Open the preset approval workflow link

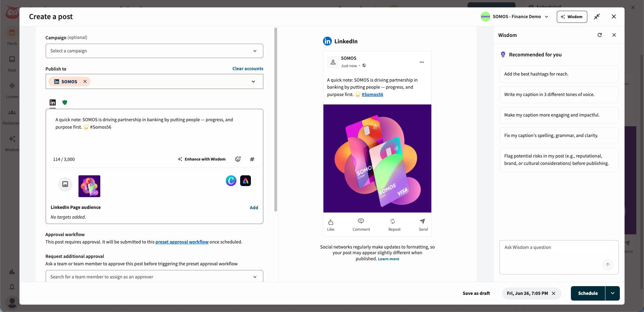click(x=182, y=242)
